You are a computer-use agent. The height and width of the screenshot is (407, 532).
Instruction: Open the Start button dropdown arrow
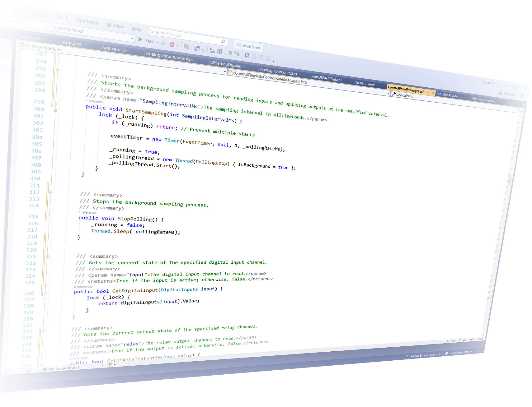point(158,42)
